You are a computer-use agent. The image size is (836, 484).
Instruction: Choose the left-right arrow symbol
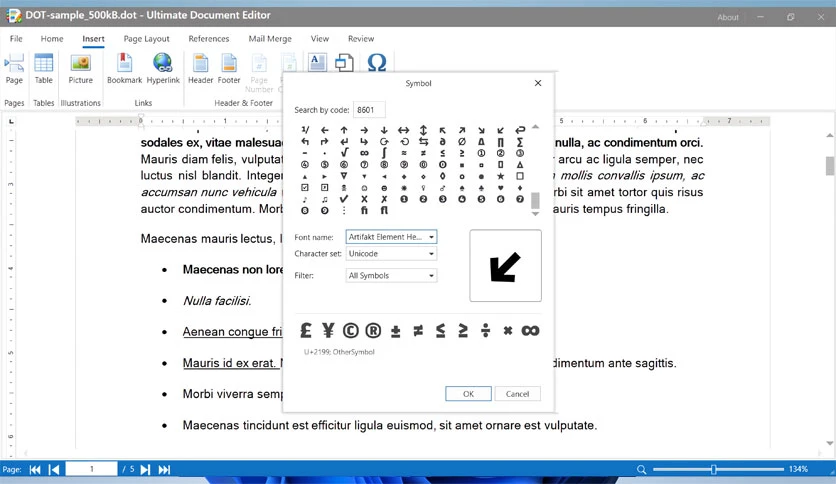[404, 130]
